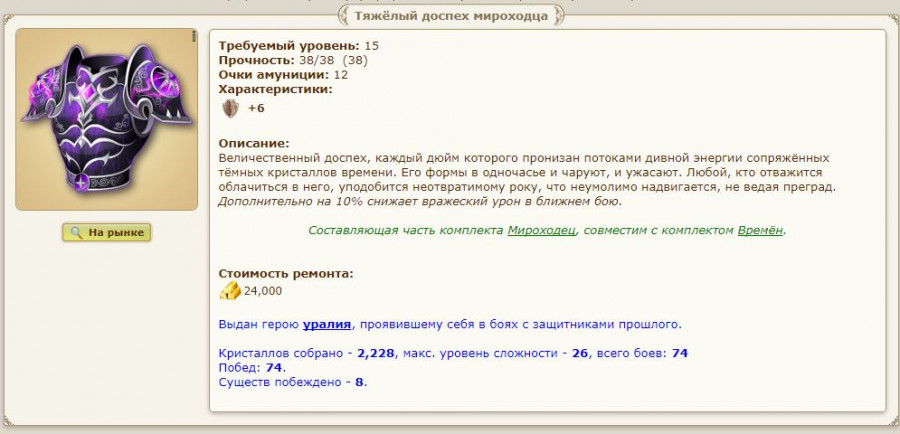
Task: Open the 'На рынке' market button
Action: (107, 232)
